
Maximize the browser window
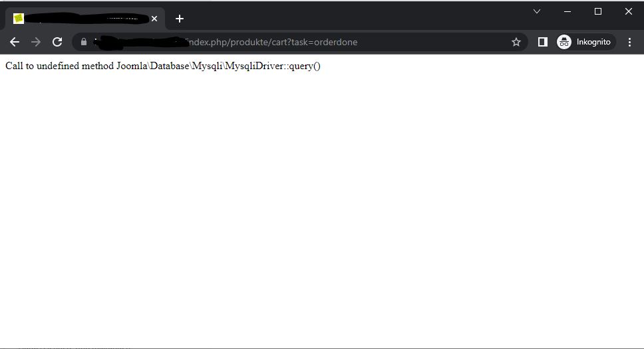(598, 11)
